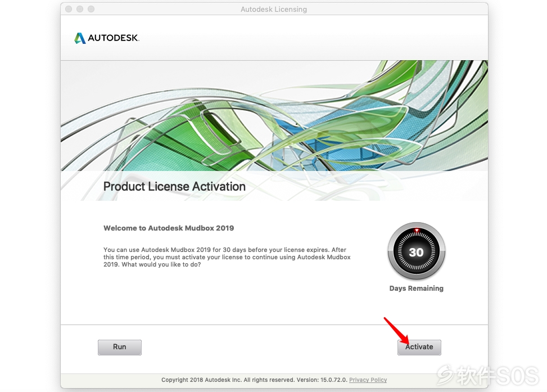Zoom the Autodesk Licensing window
Screen dimensions: 547x392
pyautogui.click(x=91, y=9)
